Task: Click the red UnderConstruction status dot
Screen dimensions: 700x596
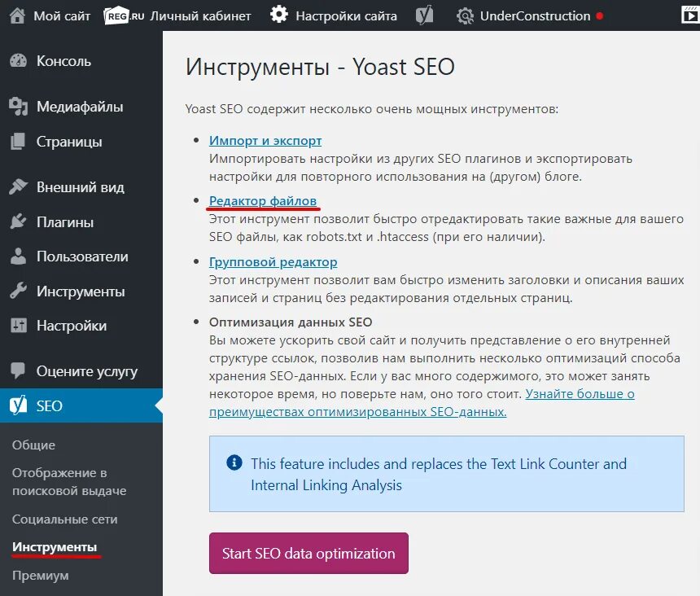Action: pyautogui.click(x=600, y=16)
